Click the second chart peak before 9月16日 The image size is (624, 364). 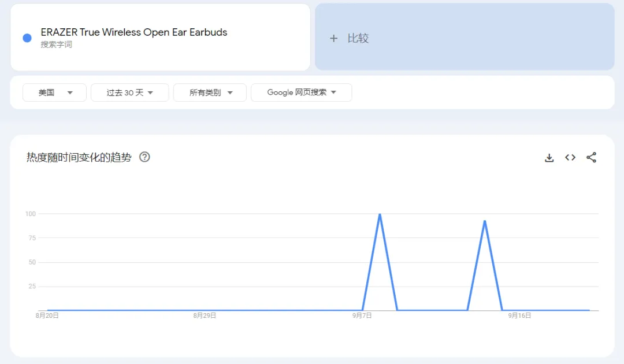[x=485, y=221]
